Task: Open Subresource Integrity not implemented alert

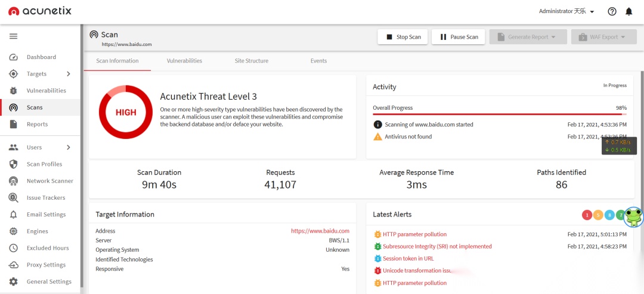Action: point(437,247)
